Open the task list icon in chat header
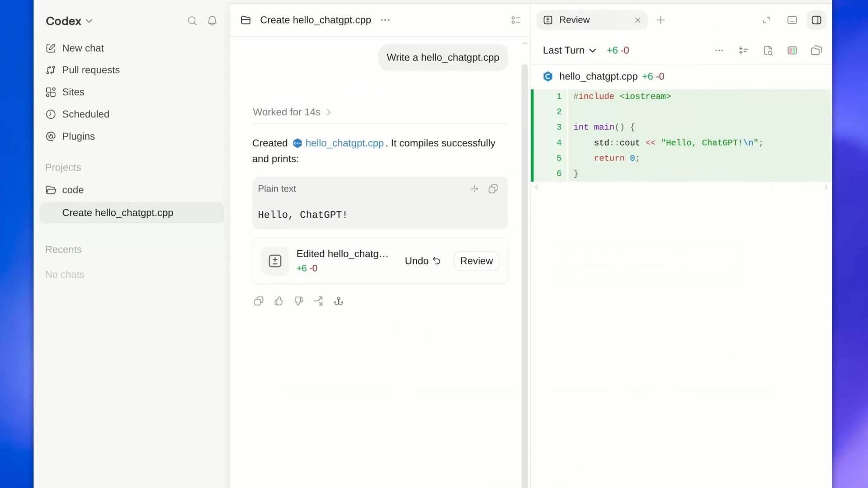Image resolution: width=868 pixels, height=488 pixels. [516, 20]
